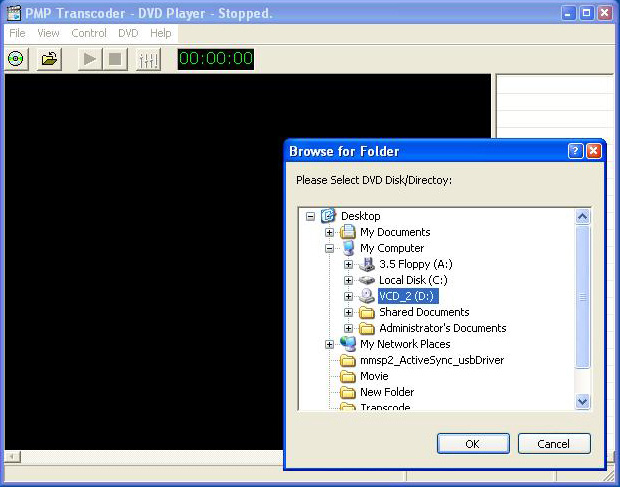Select 3.5 Floppy (A:) entry

click(416, 264)
